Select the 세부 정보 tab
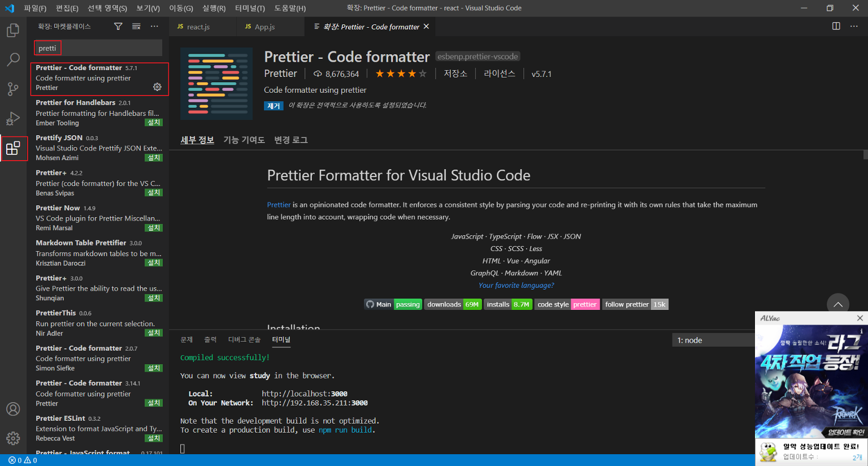 (197, 140)
